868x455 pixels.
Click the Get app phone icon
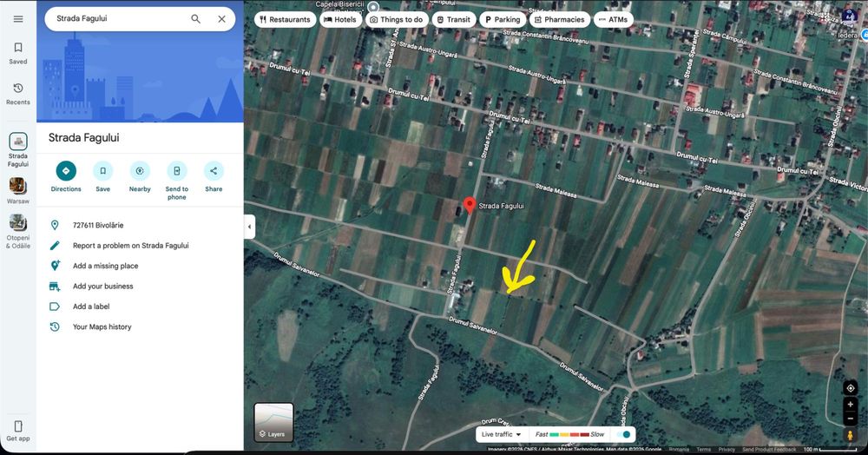tap(18, 426)
